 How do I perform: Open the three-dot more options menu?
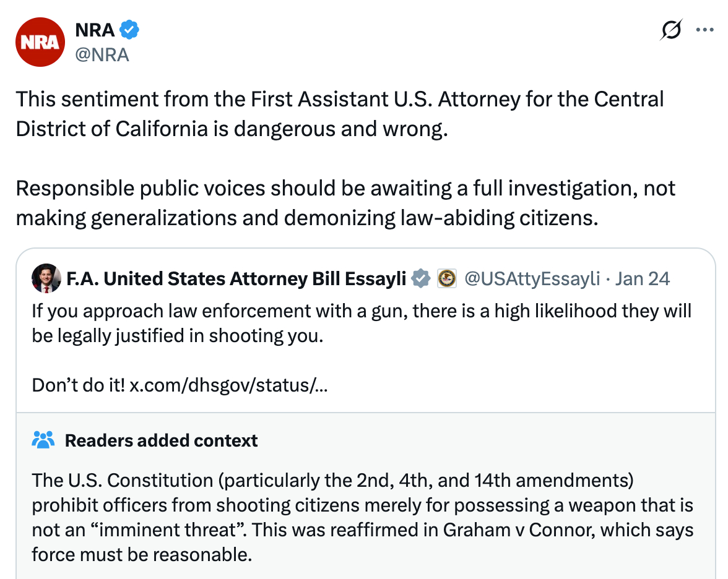705,30
